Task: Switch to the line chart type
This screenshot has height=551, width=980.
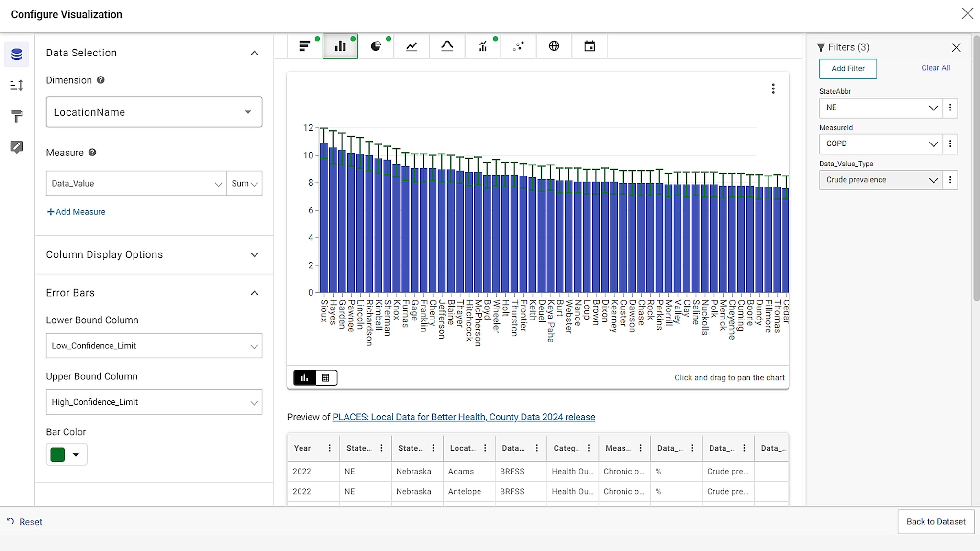Action: click(x=412, y=46)
